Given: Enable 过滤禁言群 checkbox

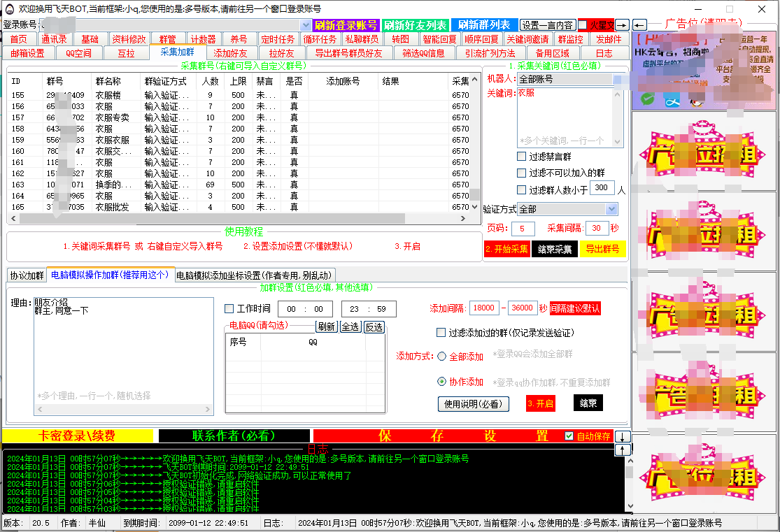Looking at the screenshot, I should pos(521,156).
